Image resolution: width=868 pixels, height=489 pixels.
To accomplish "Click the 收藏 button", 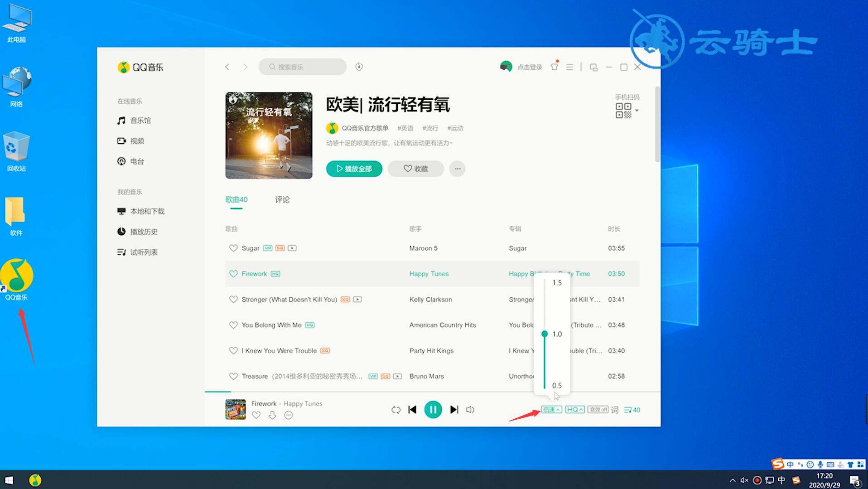I will click(416, 169).
